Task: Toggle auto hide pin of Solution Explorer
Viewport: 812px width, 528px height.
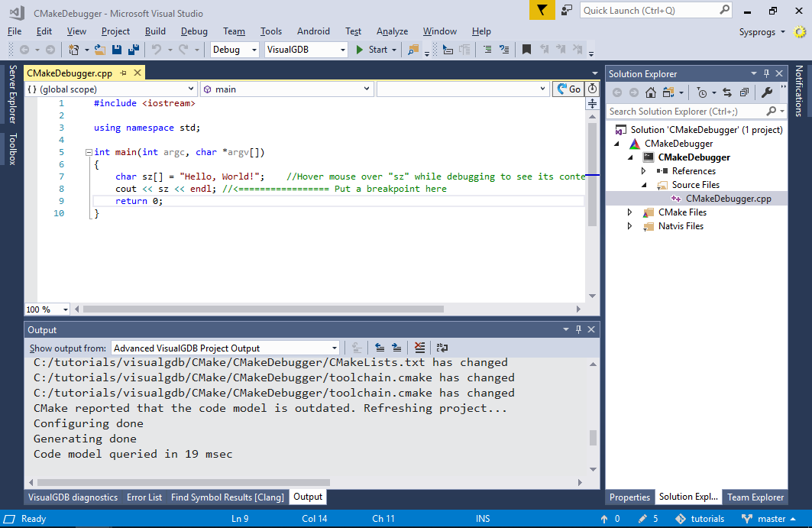Action: (766, 73)
